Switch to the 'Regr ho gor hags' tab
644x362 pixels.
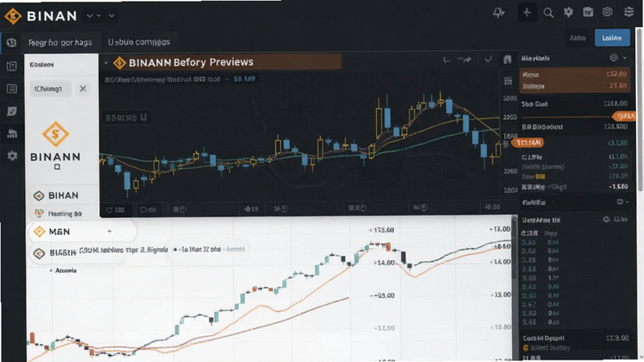click(60, 43)
